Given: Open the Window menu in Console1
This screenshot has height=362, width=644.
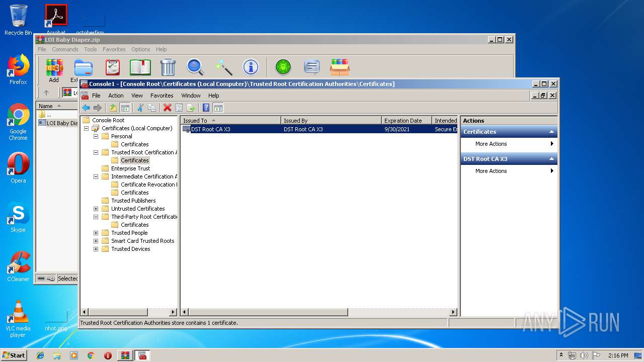Looking at the screenshot, I should 191,96.
